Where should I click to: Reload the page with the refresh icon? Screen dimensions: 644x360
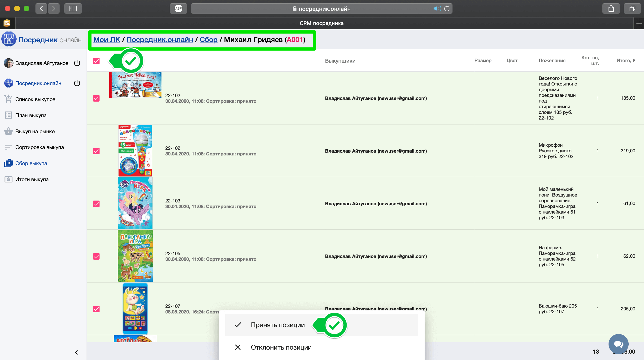447,9
